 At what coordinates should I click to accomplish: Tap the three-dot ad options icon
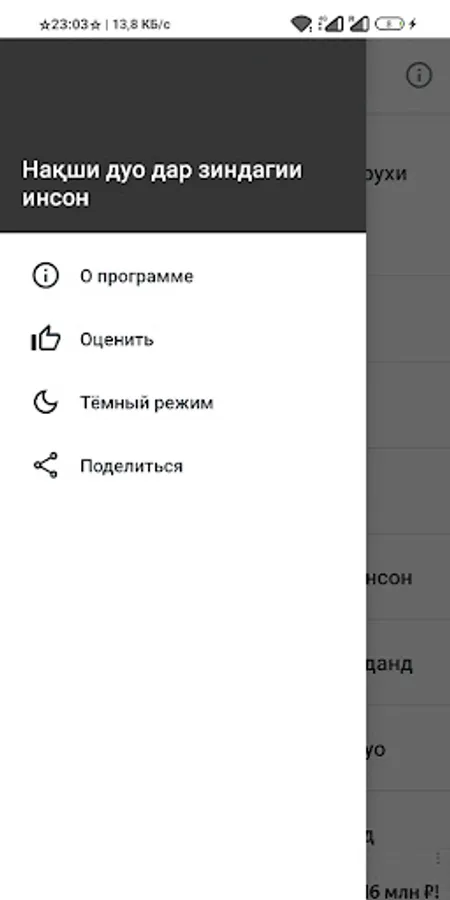(x=439, y=858)
